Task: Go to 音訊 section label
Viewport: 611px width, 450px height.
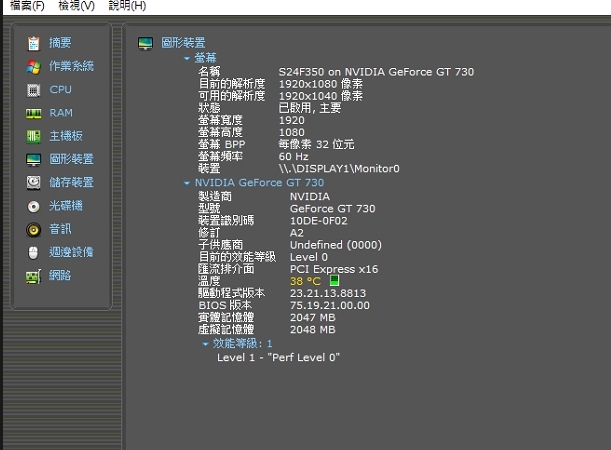Action: 60,229
